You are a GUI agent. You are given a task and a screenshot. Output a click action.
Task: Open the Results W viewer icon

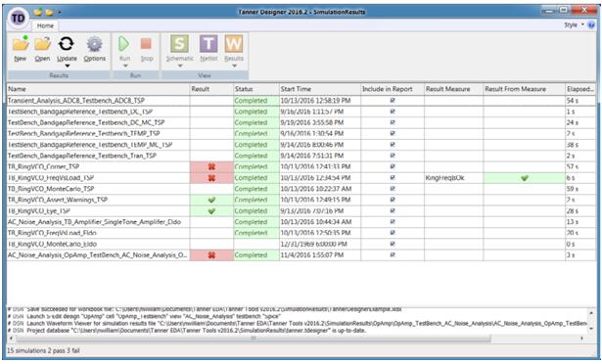[233, 43]
